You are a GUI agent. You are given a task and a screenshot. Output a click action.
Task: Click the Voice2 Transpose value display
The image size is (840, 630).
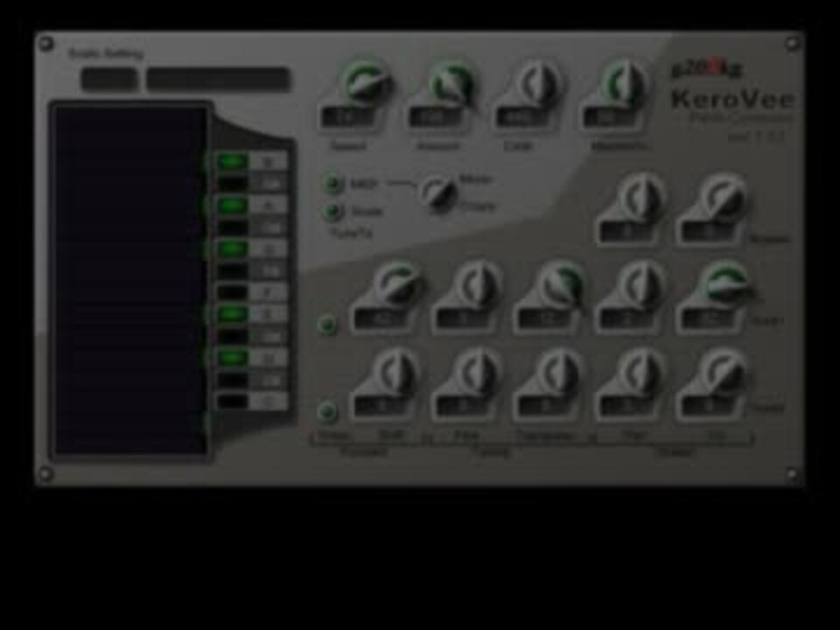point(544,406)
